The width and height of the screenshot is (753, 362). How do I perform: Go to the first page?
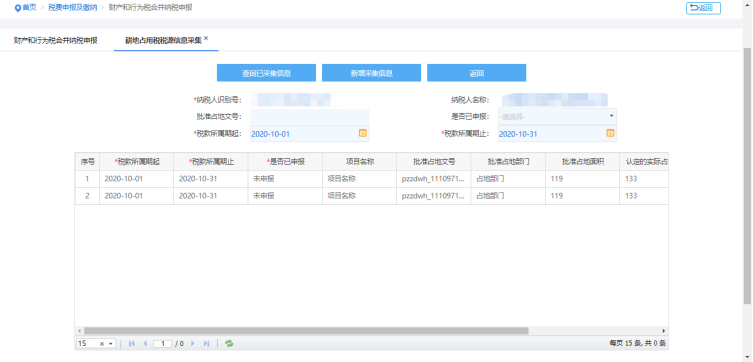click(132, 344)
